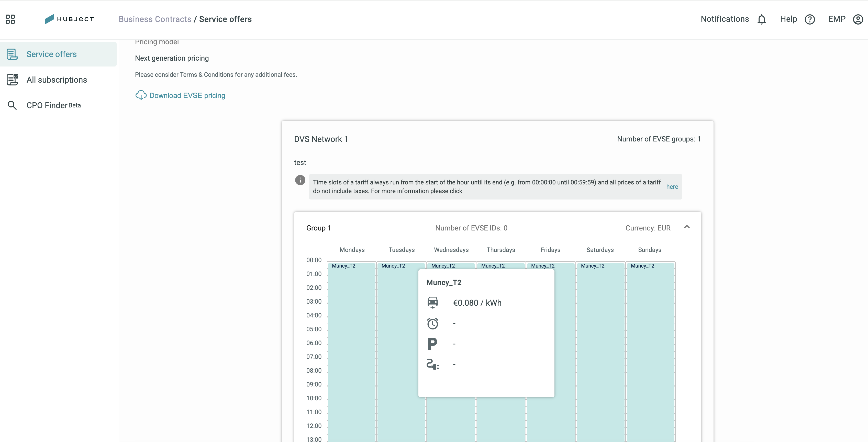The height and width of the screenshot is (442, 868).
Task: Click the Sundays column header
Action: click(649, 250)
